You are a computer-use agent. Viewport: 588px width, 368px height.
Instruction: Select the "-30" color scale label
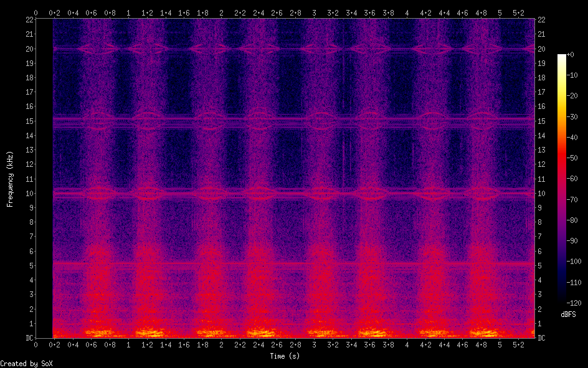572,117
